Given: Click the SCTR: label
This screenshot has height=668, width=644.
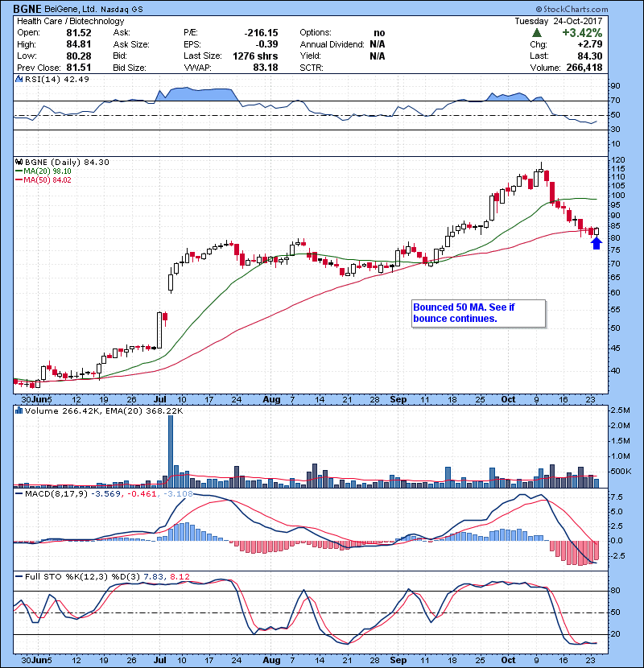Looking at the screenshot, I should [312, 68].
